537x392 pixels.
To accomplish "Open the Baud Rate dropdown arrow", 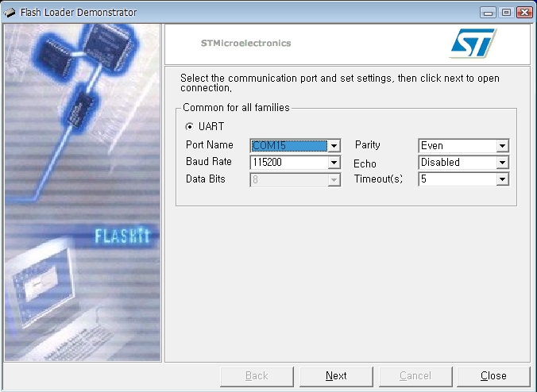I will click(x=334, y=163).
